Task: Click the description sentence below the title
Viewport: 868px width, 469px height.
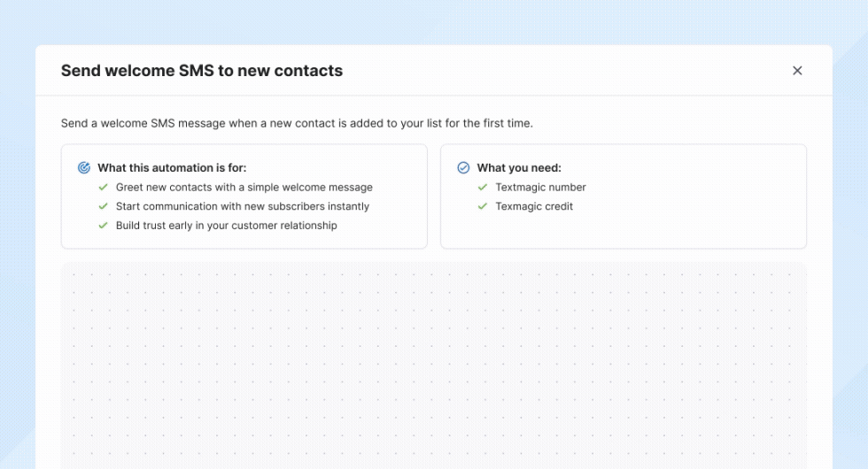Action: (297, 123)
